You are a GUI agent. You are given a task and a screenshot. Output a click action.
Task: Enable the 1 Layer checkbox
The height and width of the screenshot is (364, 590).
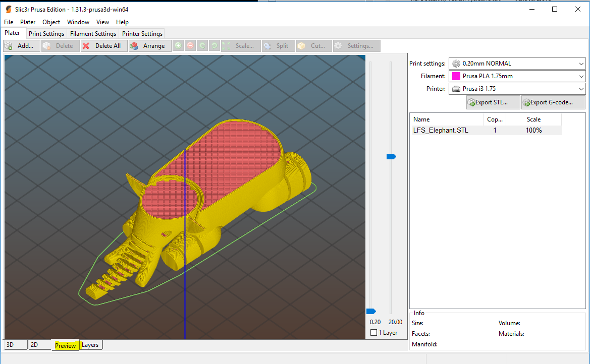pyautogui.click(x=373, y=333)
